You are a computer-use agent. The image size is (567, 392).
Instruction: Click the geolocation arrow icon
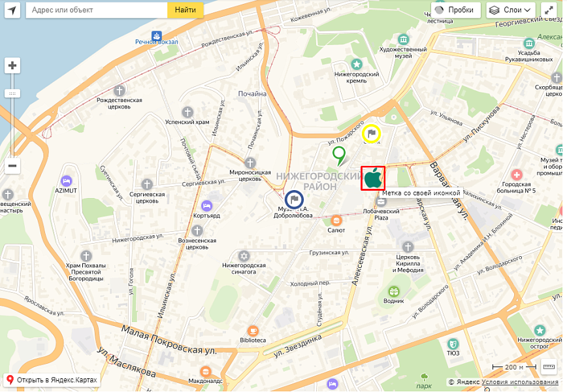[12, 10]
